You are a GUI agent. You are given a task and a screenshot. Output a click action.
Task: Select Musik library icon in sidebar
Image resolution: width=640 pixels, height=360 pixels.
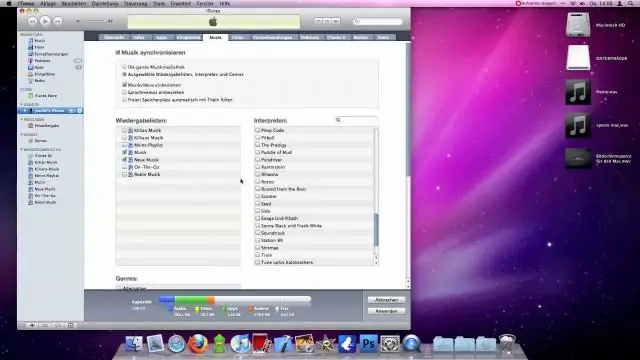[x=31, y=41]
